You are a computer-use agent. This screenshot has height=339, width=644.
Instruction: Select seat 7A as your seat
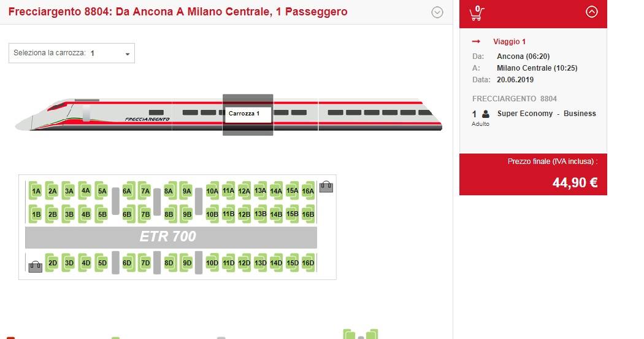pos(145,191)
